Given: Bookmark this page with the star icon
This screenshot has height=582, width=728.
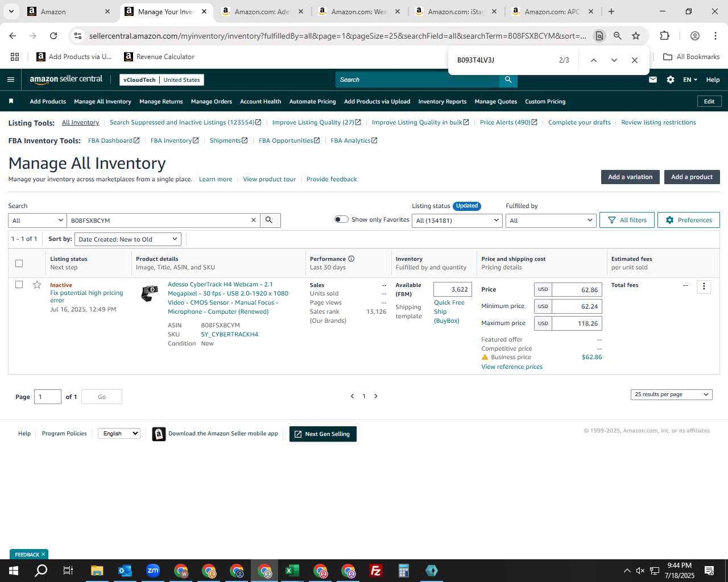Looking at the screenshot, I should click(636, 36).
